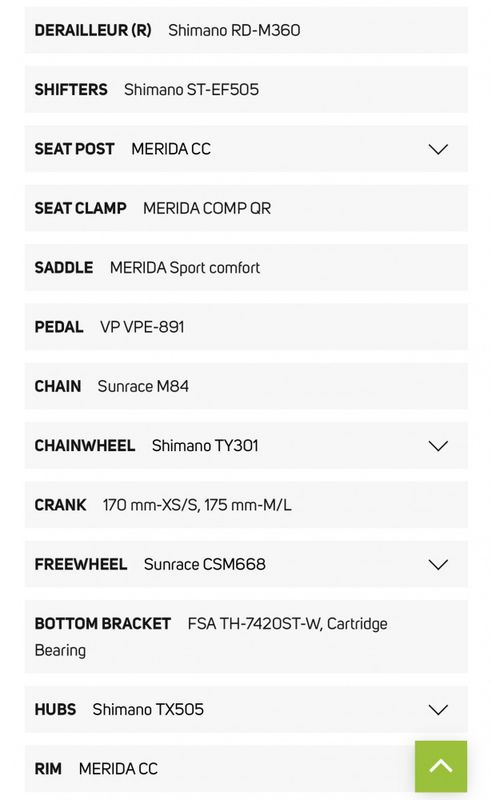Expand the CHAINWHEEL row chevron
492x800 pixels.
coord(438,446)
